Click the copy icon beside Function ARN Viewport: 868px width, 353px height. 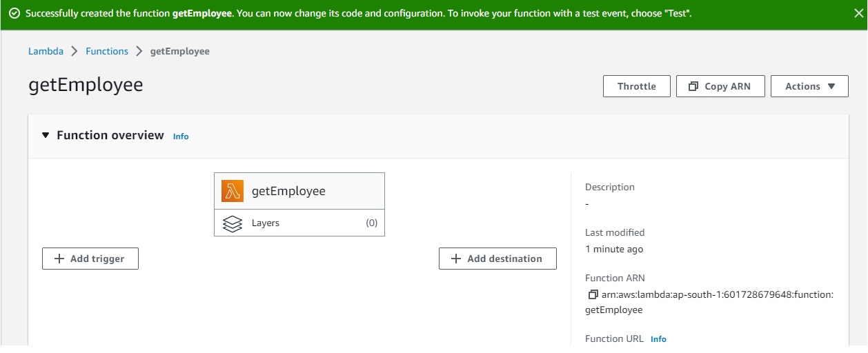pos(593,294)
